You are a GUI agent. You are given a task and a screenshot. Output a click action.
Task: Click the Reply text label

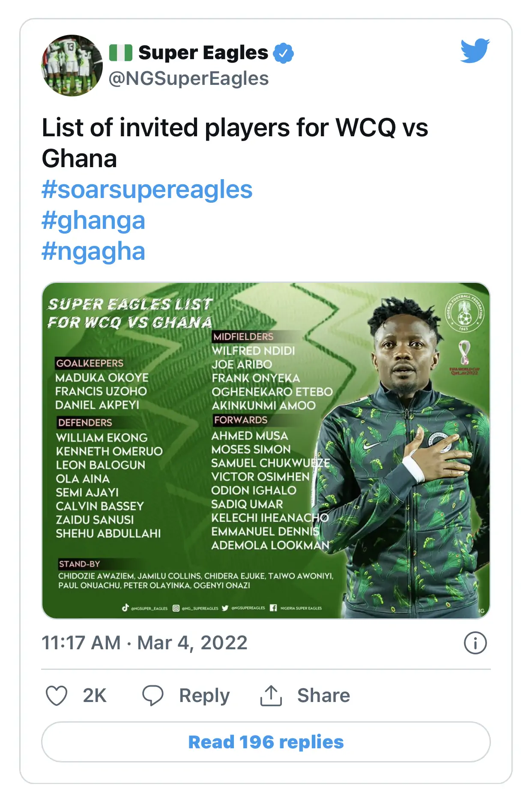pos(204,695)
